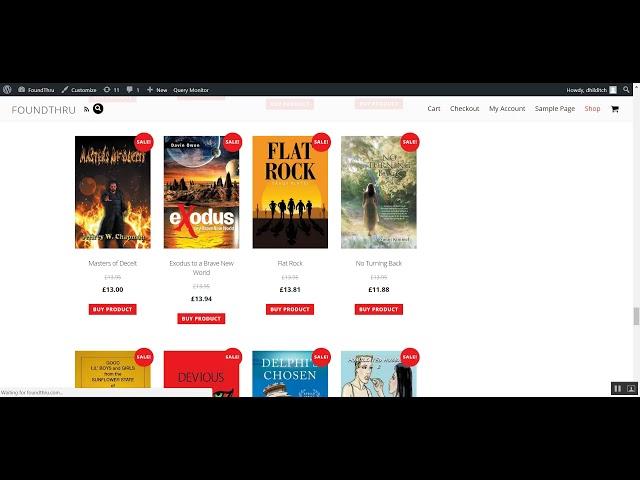The height and width of the screenshot is (480, 640).
Task: Open the comic-style book cover with two faces
Action: [379, 373]
